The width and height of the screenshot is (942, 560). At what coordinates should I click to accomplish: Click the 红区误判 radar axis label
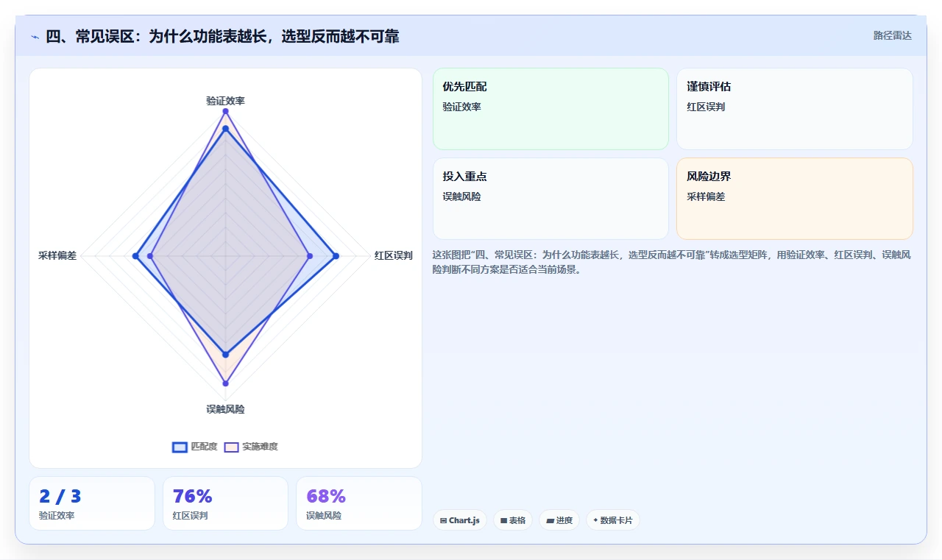[393, 256]
